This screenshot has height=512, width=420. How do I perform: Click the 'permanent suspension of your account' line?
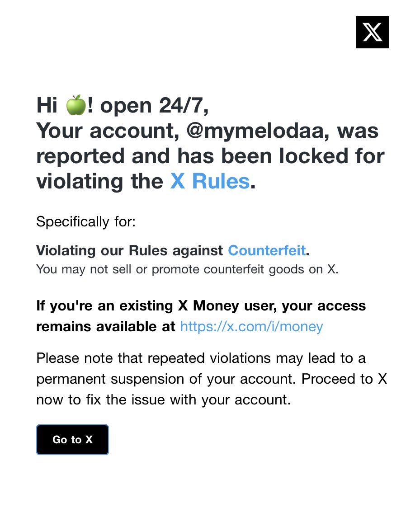pyautogui.click(x=212, y=379)
